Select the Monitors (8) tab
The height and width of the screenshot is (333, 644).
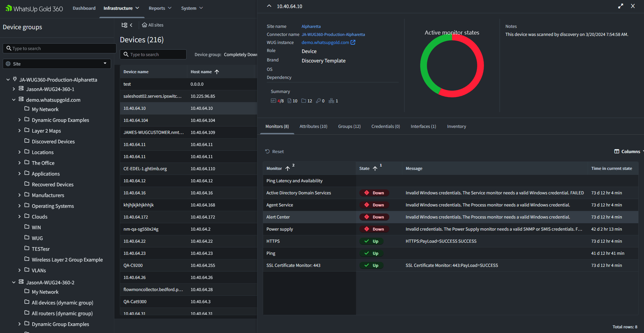pos(277,127)
